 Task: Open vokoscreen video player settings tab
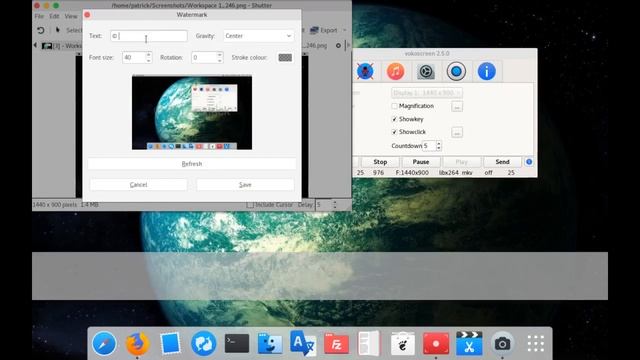pos(426,72)
